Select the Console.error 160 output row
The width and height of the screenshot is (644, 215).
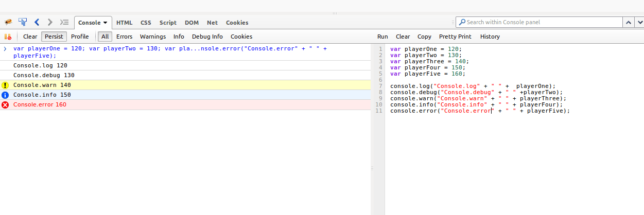coord(185,105)
